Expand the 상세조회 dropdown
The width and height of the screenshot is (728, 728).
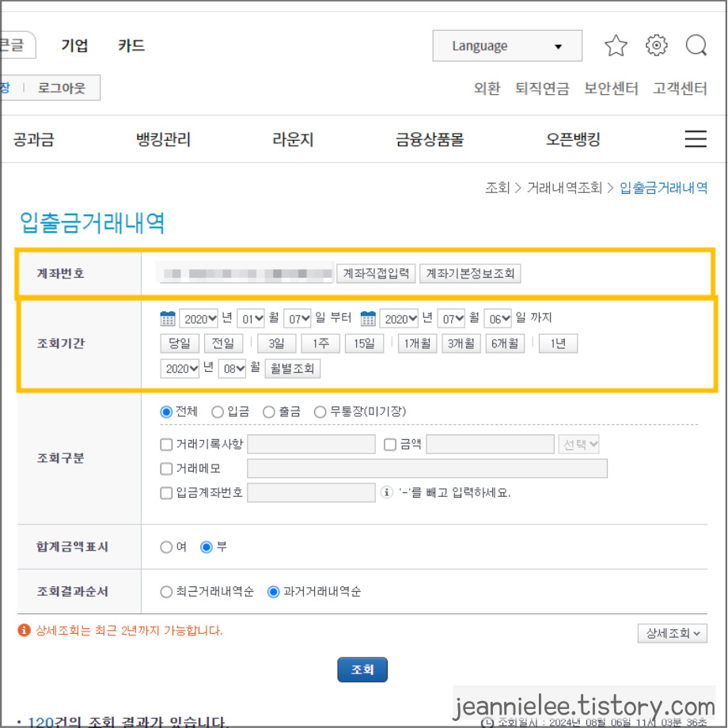672,633
